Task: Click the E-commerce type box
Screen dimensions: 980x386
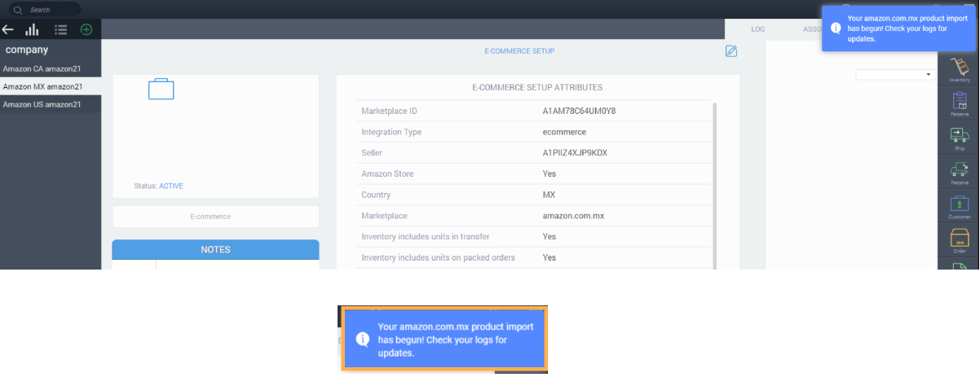Action: [215, 217]
